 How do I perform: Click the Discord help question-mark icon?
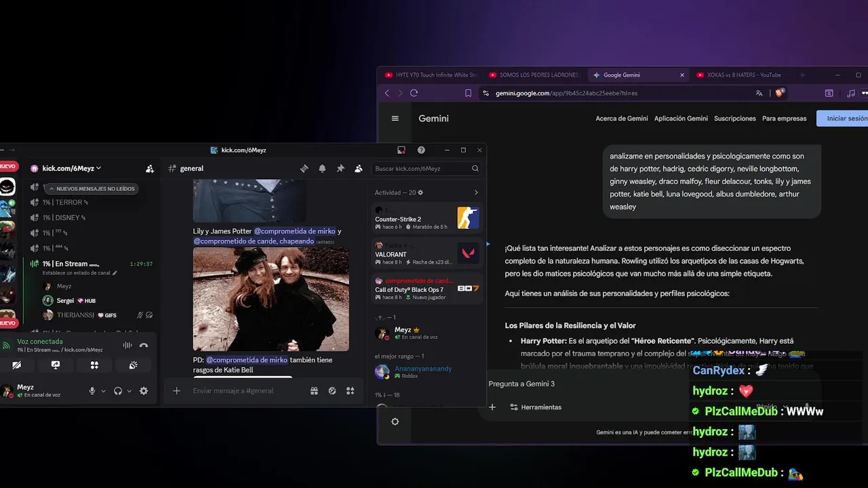[421, 150]
